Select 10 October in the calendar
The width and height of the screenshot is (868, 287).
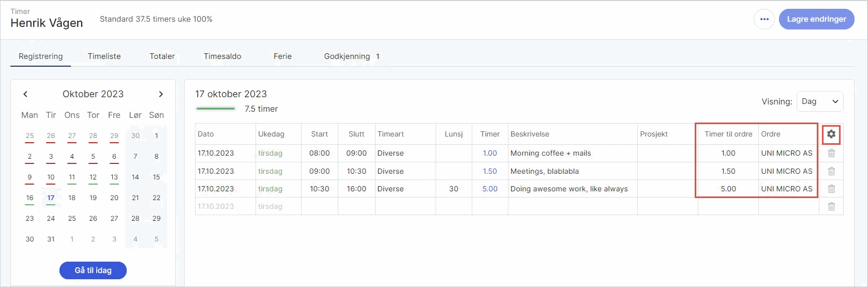coord(51,177)
